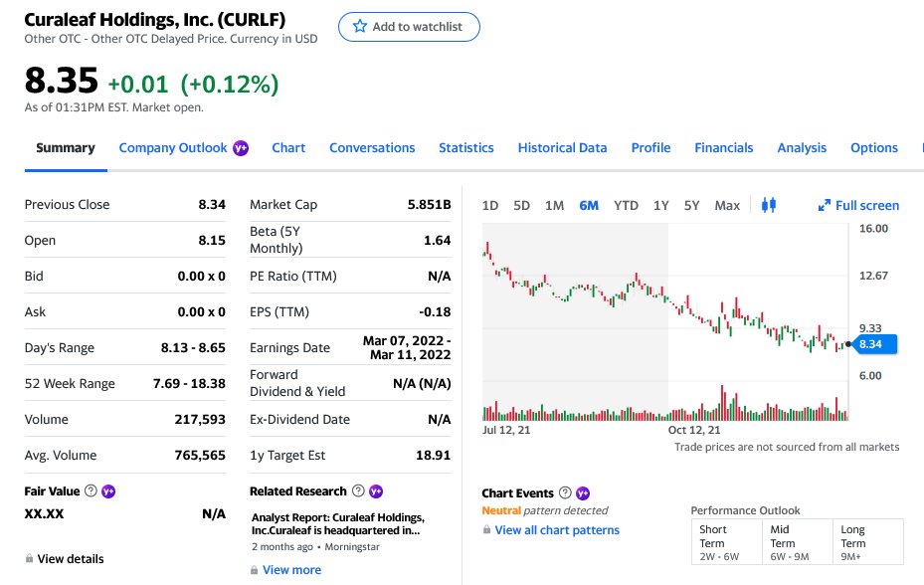This screenshot has height=585, width=924.
Task: Click the full screen expand arrows icon
Action: pyautogui.click(x=824, y=205)
